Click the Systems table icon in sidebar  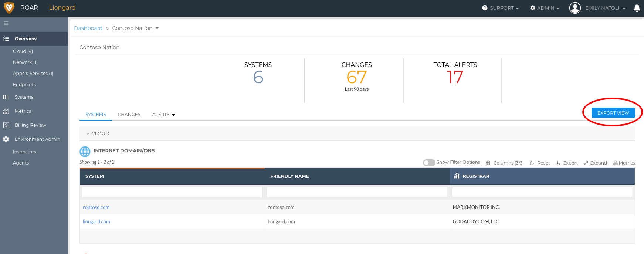coord(6,97)
